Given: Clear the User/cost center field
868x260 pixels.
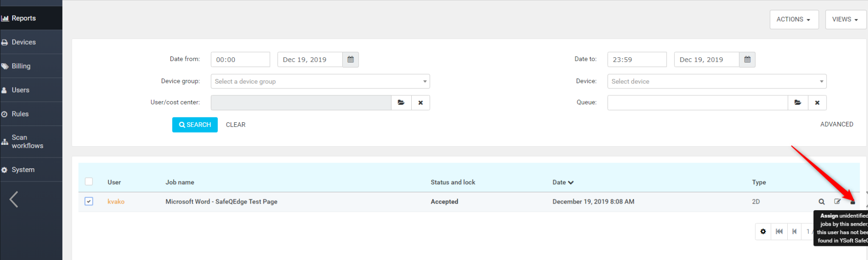Looking at the screenshot, I should [421, 102].
